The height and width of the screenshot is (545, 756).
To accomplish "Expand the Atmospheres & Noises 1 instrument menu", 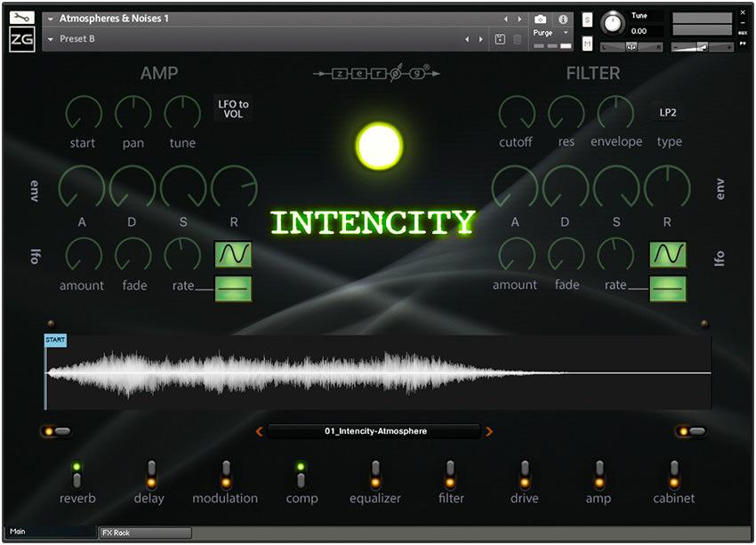I will 50,19.
